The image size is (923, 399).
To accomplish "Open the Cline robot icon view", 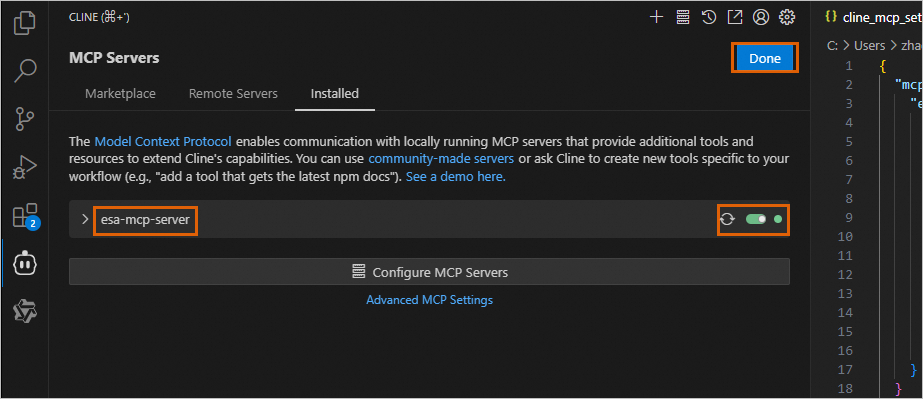I will tap(25, 263).
